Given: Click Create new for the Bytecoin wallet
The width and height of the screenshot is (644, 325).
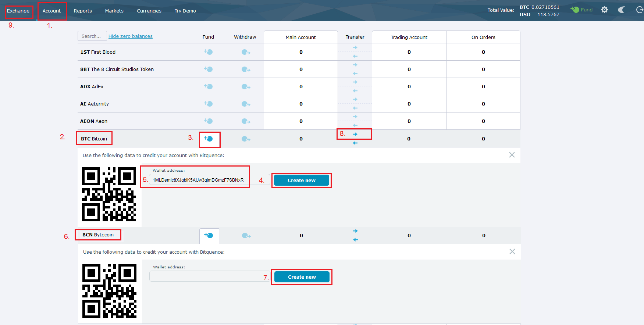Looking at the screenshot, I should (x=302, y=277).
